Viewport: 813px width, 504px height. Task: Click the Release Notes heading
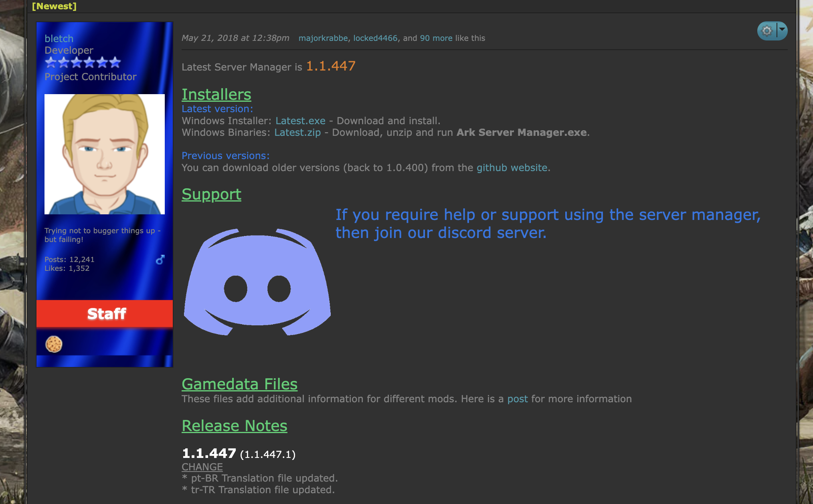pos(235,426)
